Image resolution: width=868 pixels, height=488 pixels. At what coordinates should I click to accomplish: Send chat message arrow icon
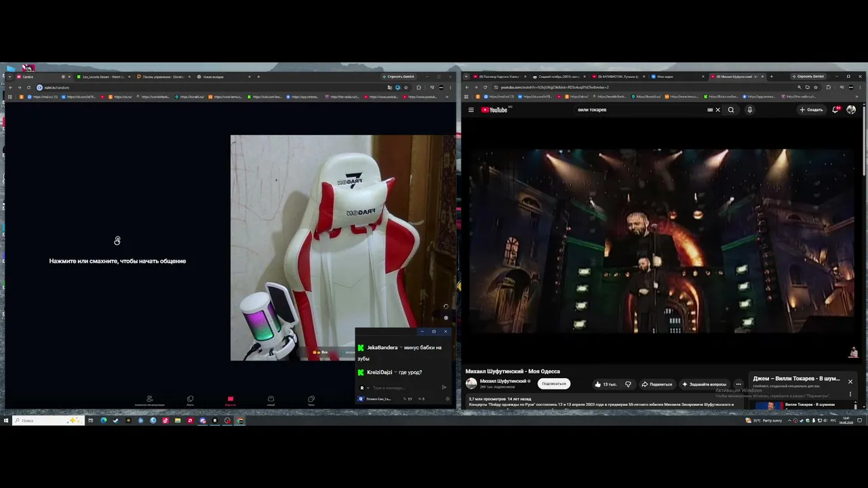(x=444, y=388)
